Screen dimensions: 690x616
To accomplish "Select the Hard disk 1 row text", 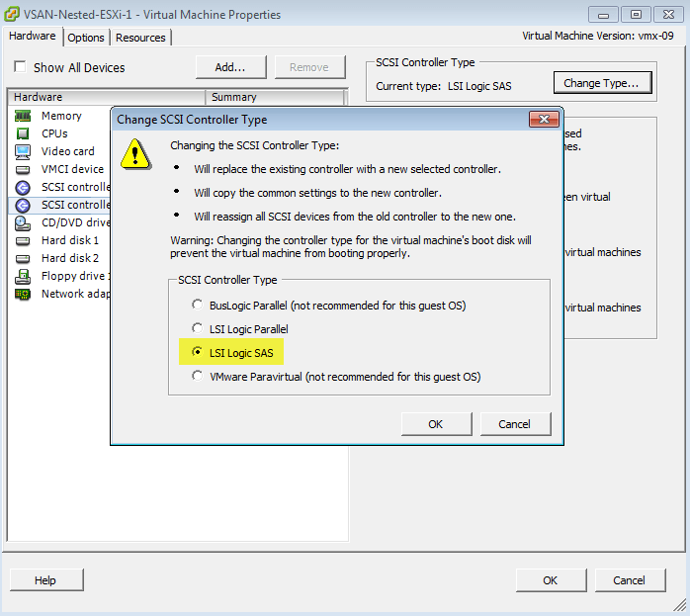I will coord(70,240).
